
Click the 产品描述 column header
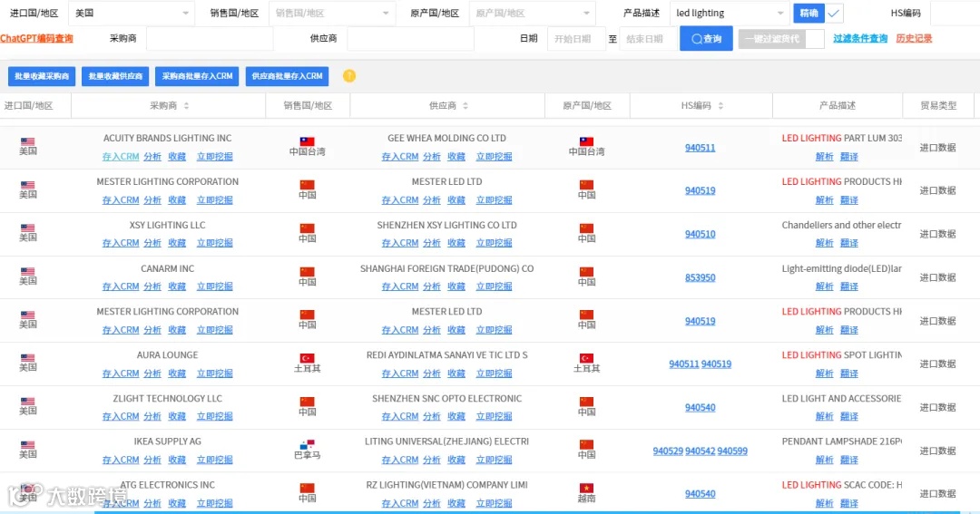click(x=838, y=105)
